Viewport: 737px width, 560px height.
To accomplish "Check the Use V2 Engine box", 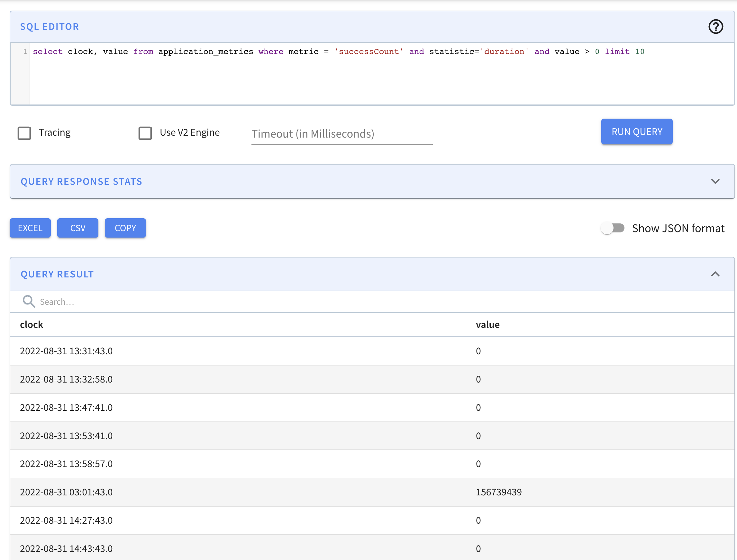I will pyautogui.click(x=145, y=133).
